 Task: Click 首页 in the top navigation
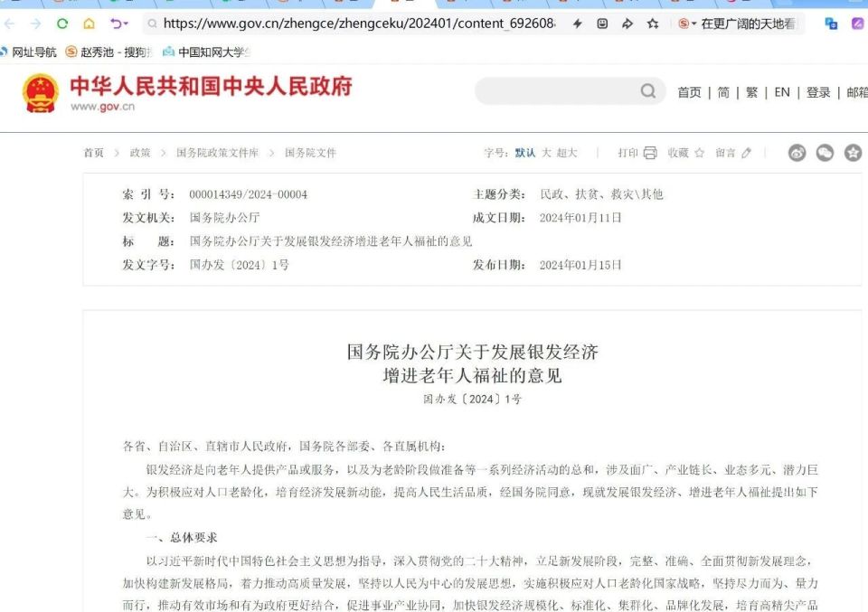pos(689,91)
